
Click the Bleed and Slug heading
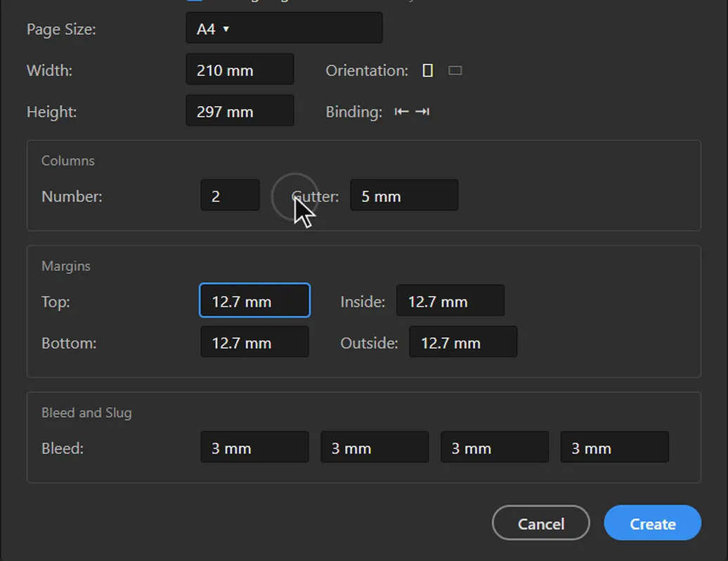point(86,413)
